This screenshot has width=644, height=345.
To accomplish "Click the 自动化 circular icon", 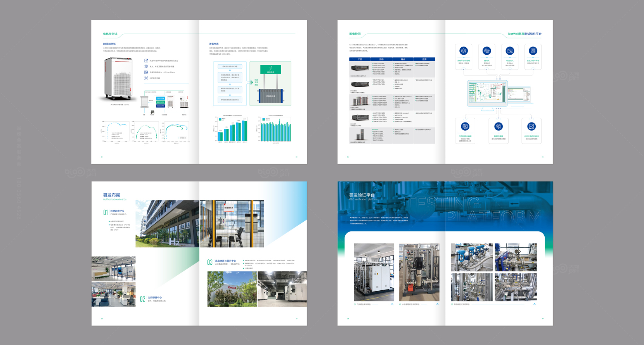I will (x=486, y=51).
